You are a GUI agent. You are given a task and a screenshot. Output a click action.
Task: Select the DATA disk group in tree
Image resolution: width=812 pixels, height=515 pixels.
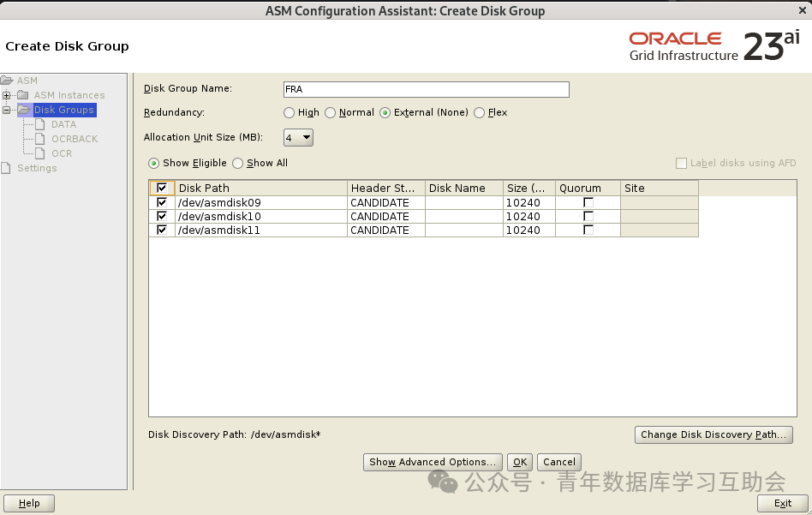63,124
